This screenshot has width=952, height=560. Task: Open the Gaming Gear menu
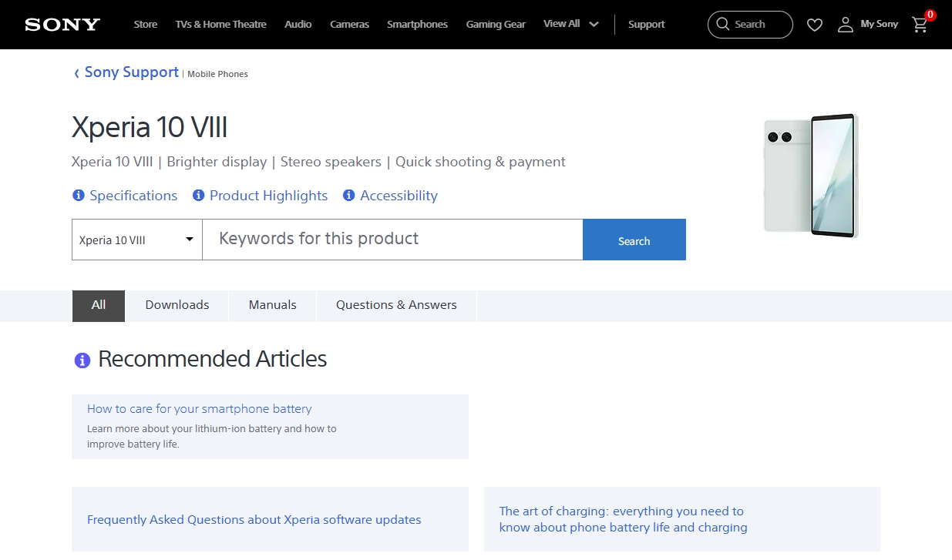(x=496, y=25)
